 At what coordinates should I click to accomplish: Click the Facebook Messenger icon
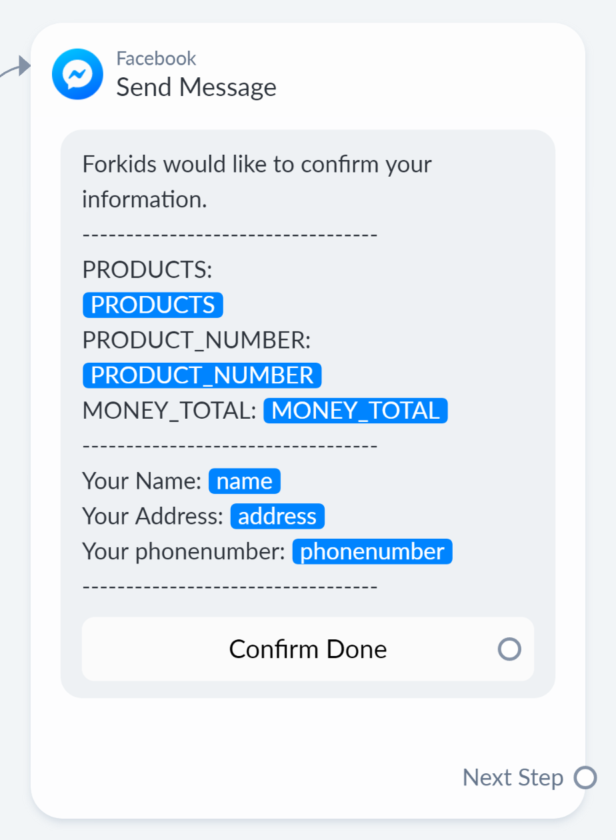(77, 74)
